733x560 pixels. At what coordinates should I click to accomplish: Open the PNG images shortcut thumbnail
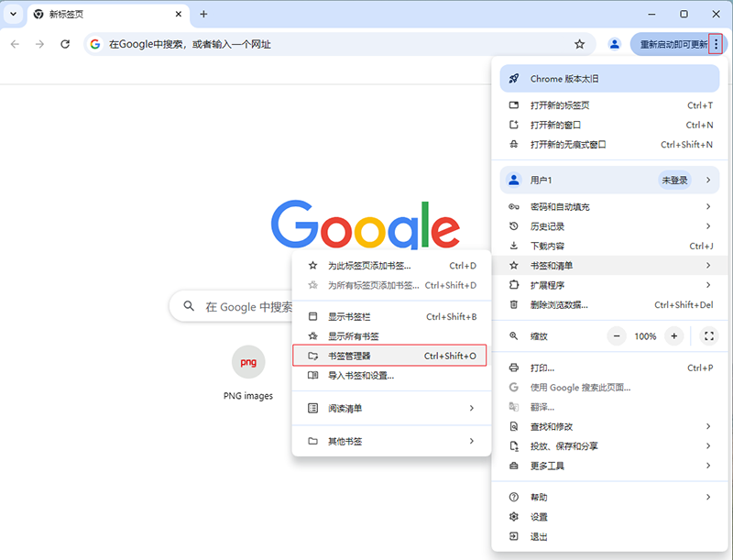pyautogui.click(x=248, y=362)
